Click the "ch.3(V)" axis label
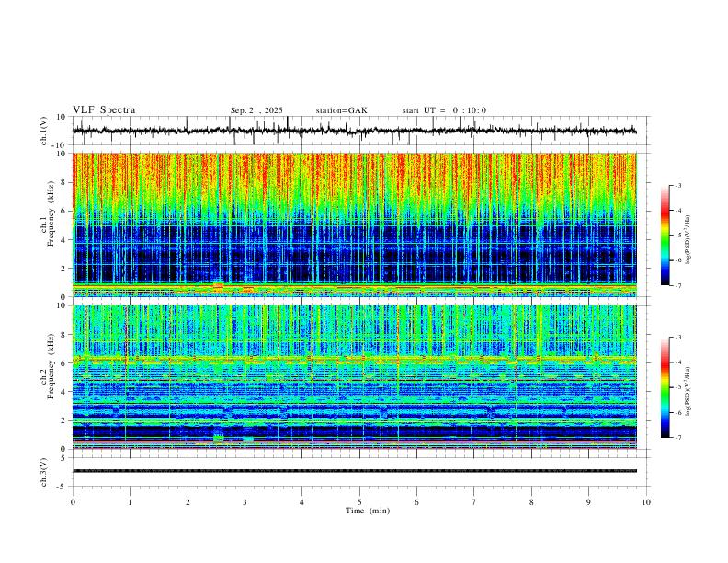The image size is (728, 563). (44, 473)
